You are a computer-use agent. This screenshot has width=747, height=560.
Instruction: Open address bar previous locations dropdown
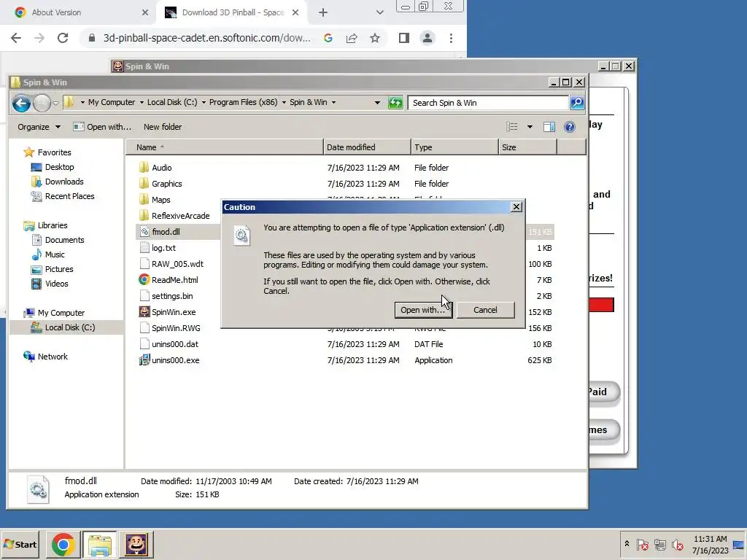[x=377, y=102]
